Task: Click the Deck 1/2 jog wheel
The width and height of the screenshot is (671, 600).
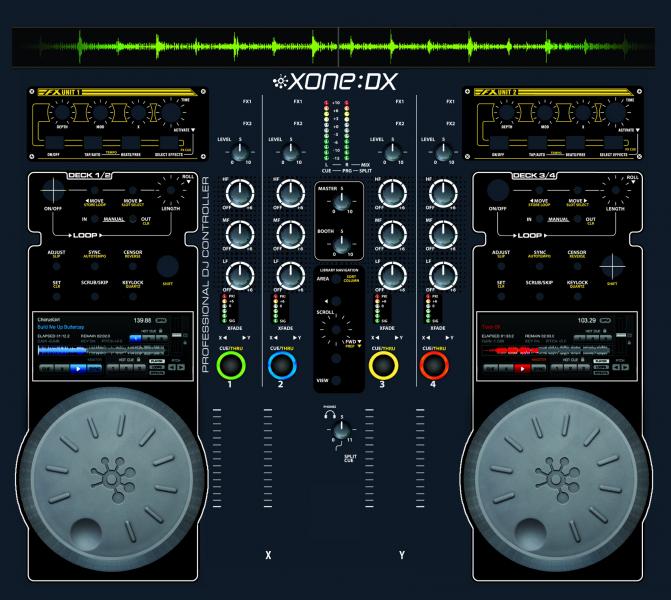Action: point(112,479)
